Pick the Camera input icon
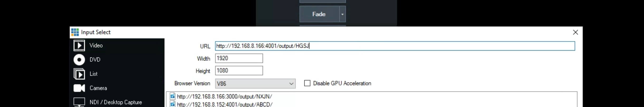This screenshot has width=644, height=107. coord(79,88)
